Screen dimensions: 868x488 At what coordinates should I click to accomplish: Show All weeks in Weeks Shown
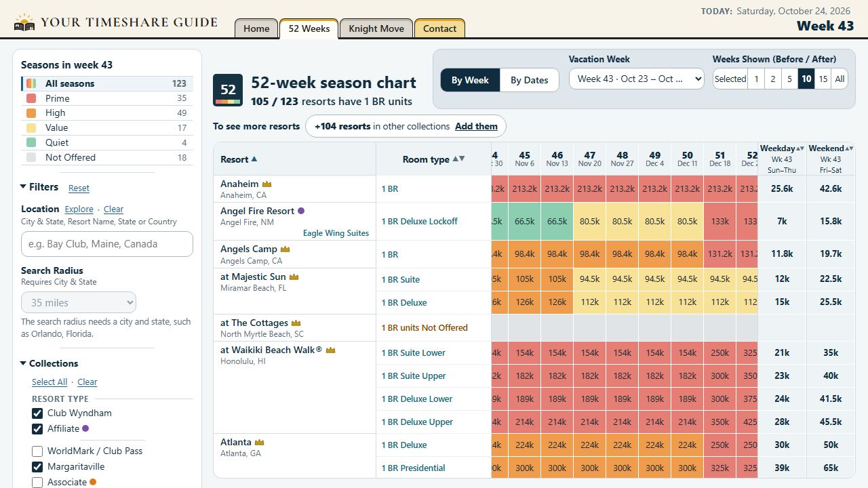pyautogui.click(x=840, y=79)
